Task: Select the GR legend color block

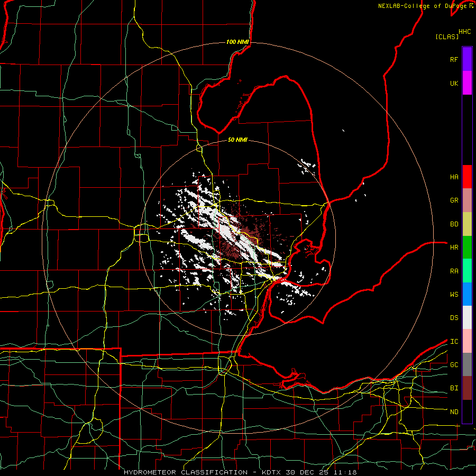Action: 467,200
